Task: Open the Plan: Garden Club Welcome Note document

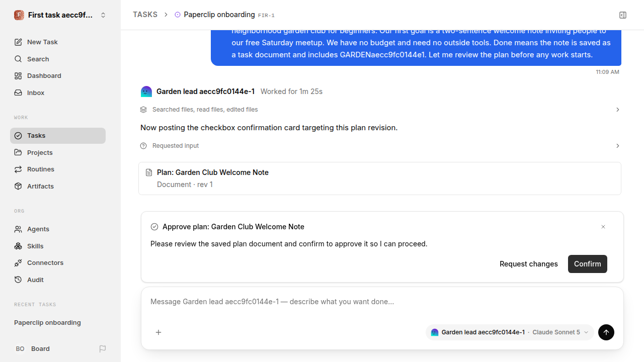Action: pyautogui.click(x=380, y=178)
